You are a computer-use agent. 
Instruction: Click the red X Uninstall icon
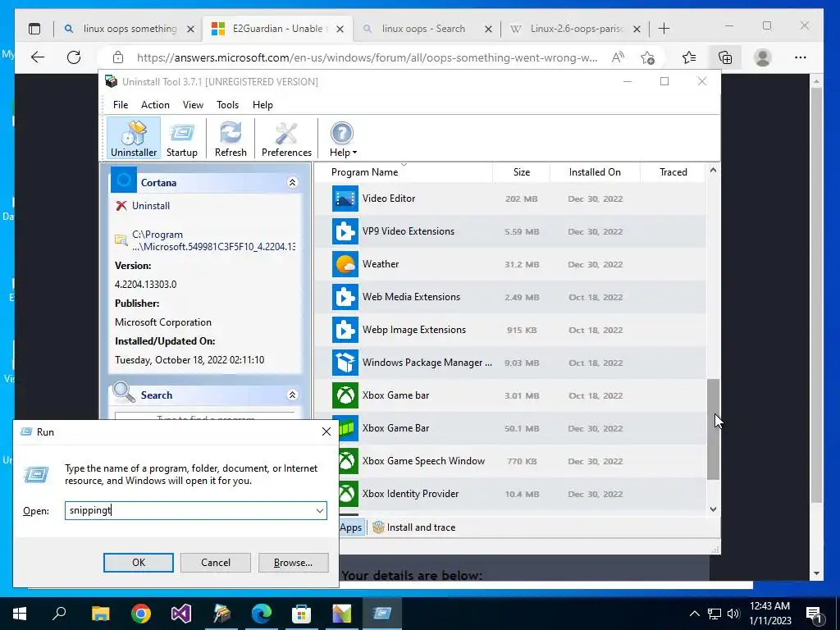pyautogui.click(x=121, y=206)
